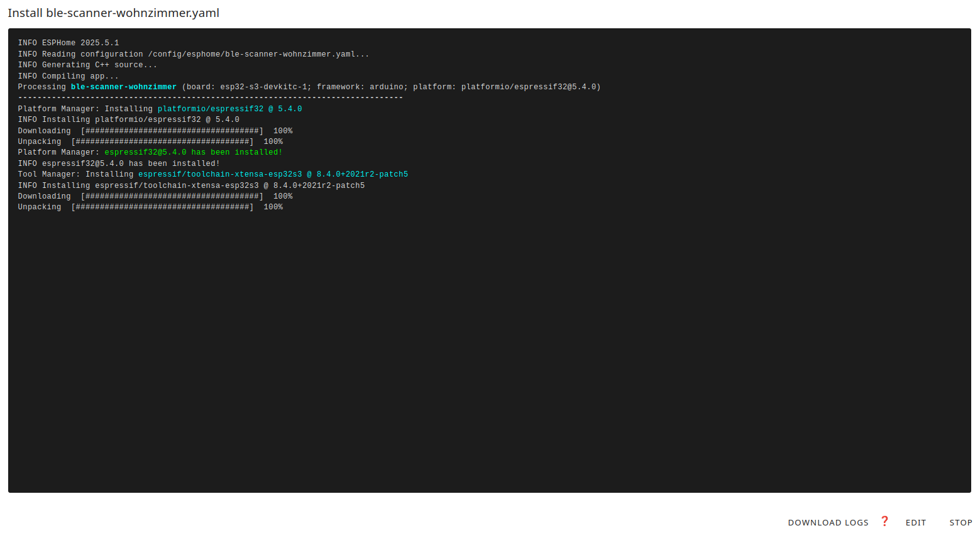Click the 'Compiling app' log line
The image size is (980, 533).
(68, 76)
